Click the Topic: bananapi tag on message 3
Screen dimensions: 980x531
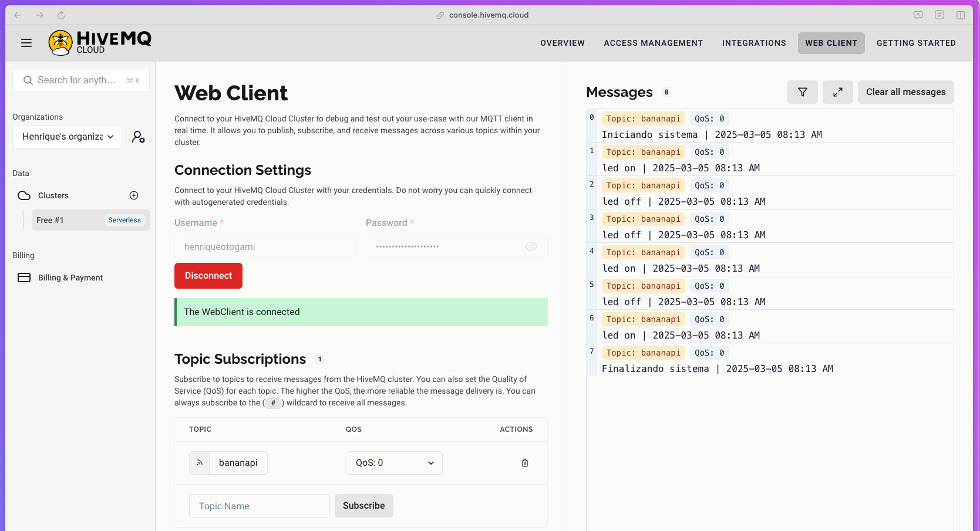click(x=644, y=219)
